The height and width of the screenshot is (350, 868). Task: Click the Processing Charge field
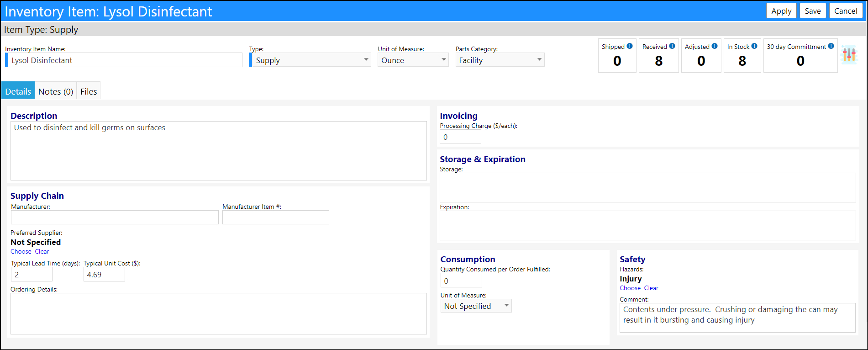(460, 137)
